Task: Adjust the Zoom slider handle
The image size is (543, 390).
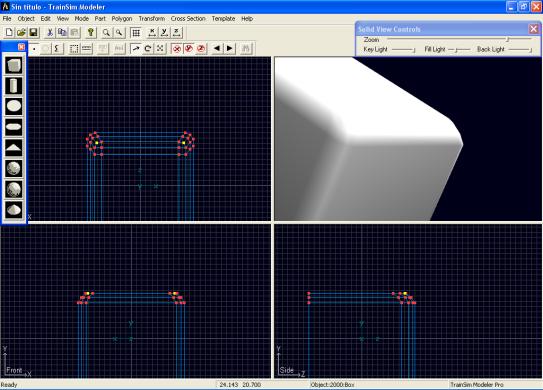Action: (x=508, y=39)
